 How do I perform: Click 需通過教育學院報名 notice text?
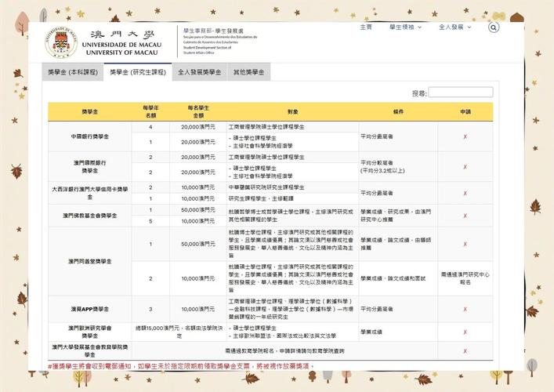click(284, 351)
